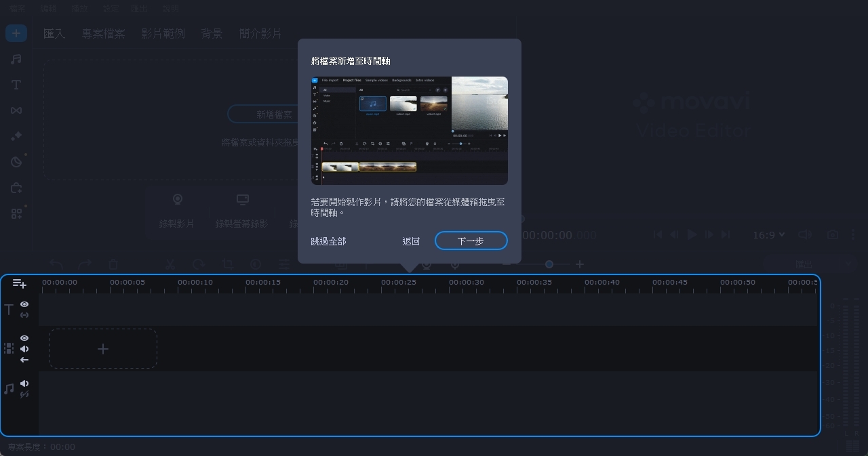This screenshot has height=456, width=868.
Task: Click the 下一步 button in tutorial
Action: [x=471, y=241]
